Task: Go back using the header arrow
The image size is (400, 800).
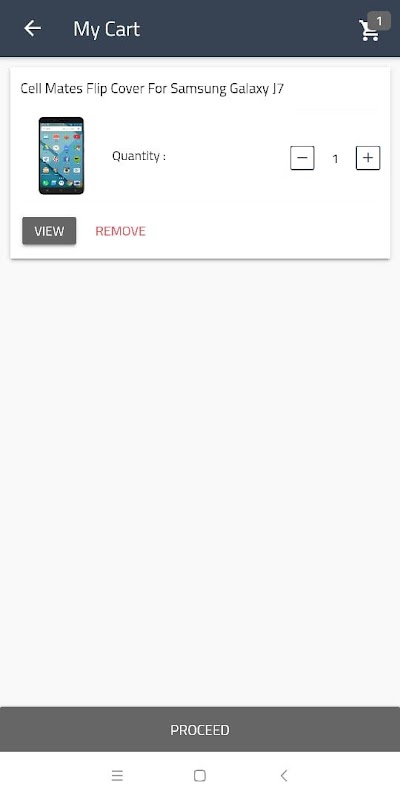Action: click(32, 29)
